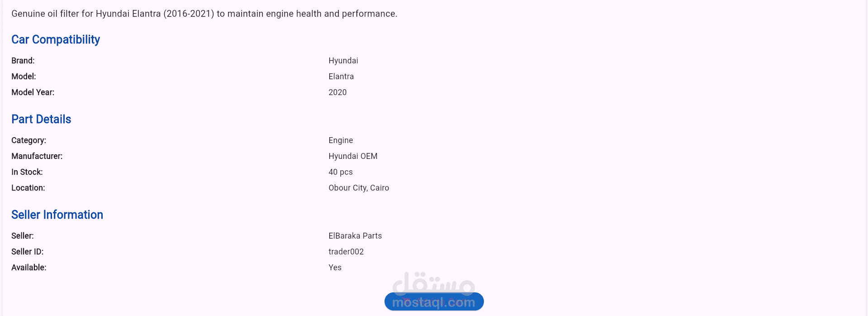Click the 2020 model year value
Viewport: 868px width, 316px height.
pos(337,92)
